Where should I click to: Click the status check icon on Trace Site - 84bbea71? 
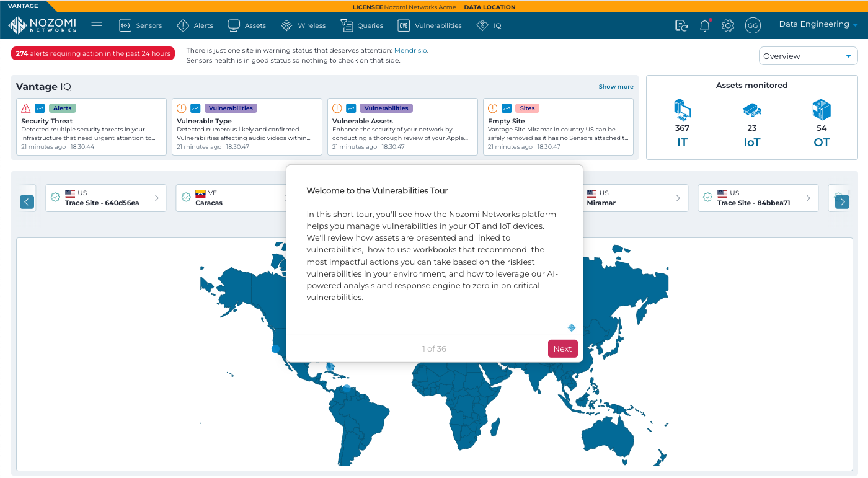(x=707, y=197)
